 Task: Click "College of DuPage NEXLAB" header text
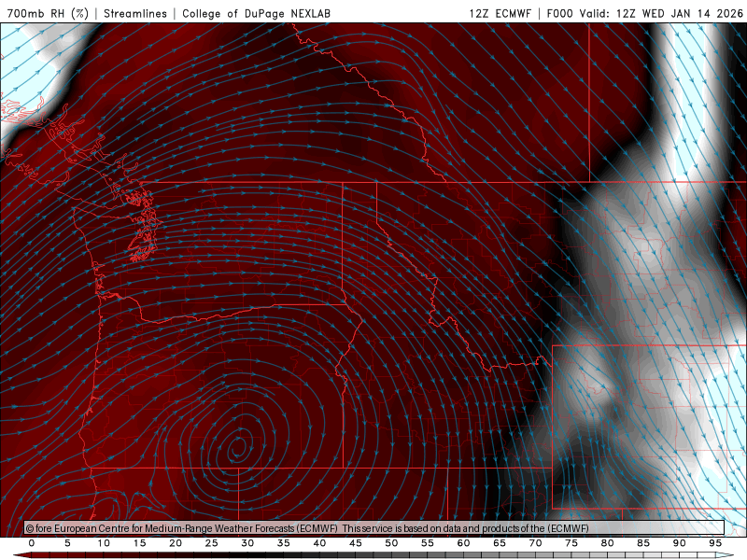256,13
